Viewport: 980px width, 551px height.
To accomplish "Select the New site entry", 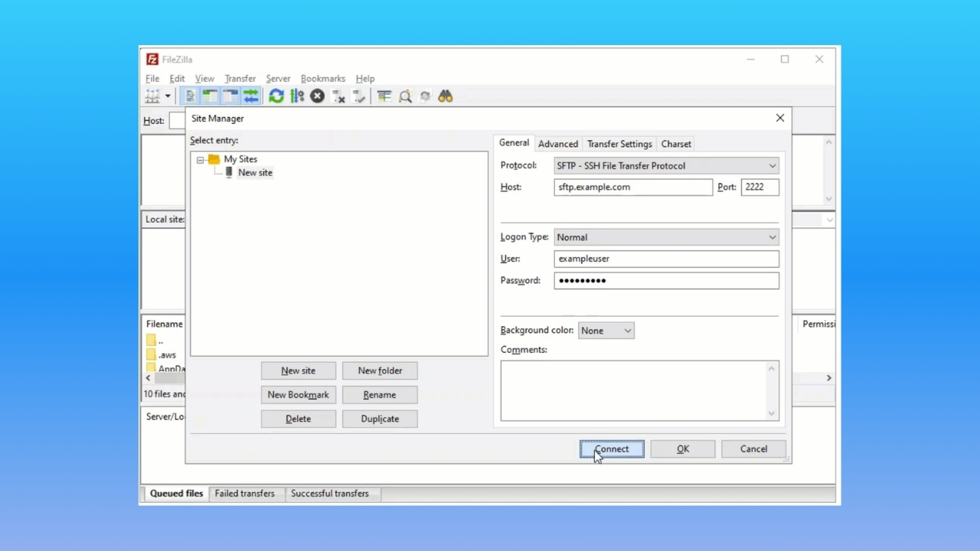I will tap(255, 173).
